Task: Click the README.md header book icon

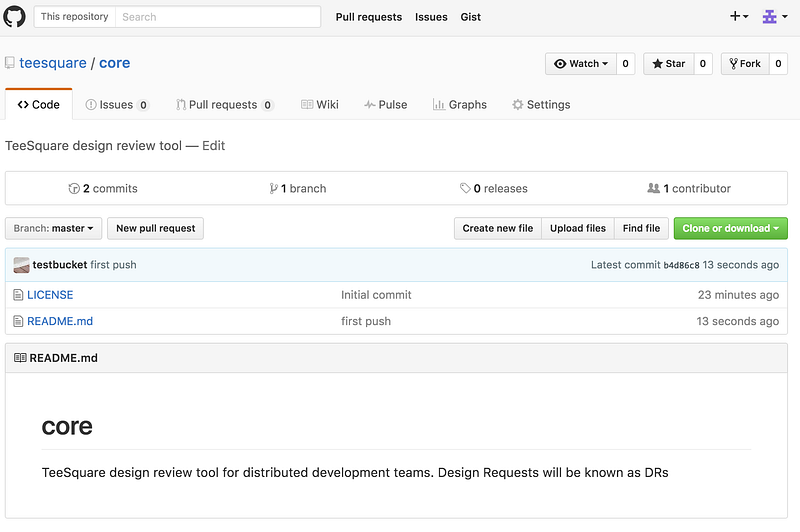Action: [x=20, y=358]
